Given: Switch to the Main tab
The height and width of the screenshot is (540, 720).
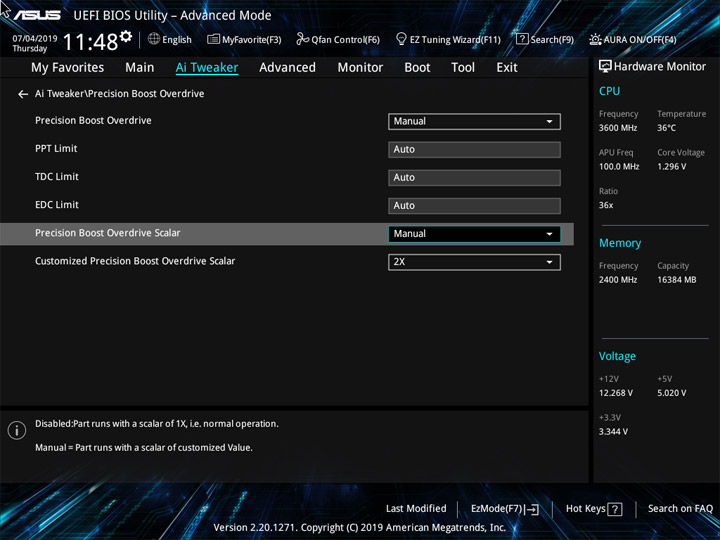Looking at the screenshot, I should 140,68.
